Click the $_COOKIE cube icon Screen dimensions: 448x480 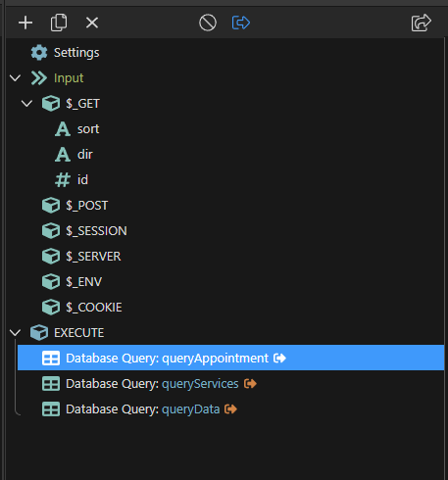click(x=51, y=308)
